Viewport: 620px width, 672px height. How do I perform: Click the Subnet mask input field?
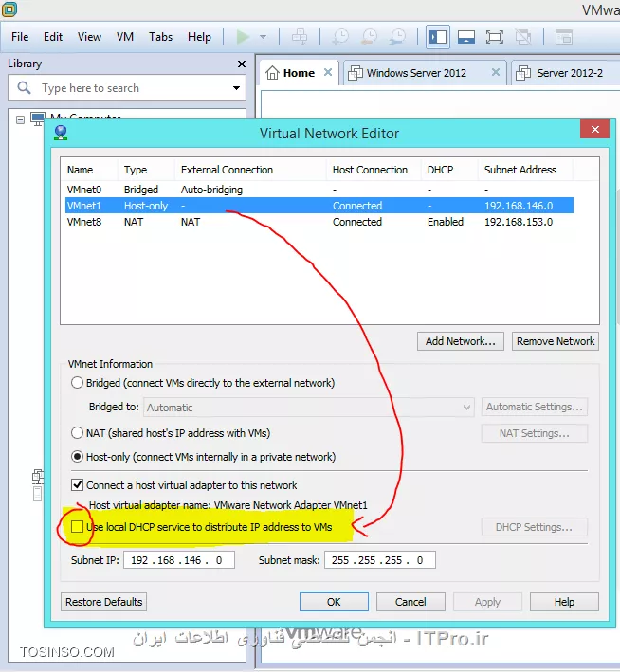pos(380,560)
